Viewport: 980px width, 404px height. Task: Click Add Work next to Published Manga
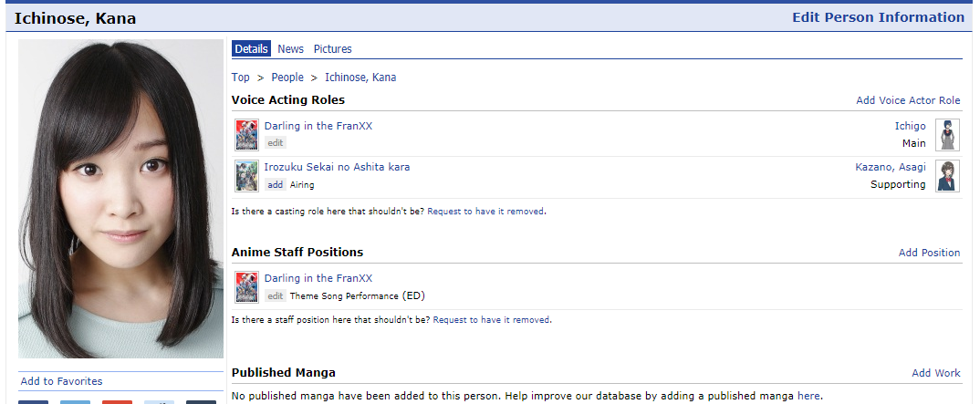[935, 373]
